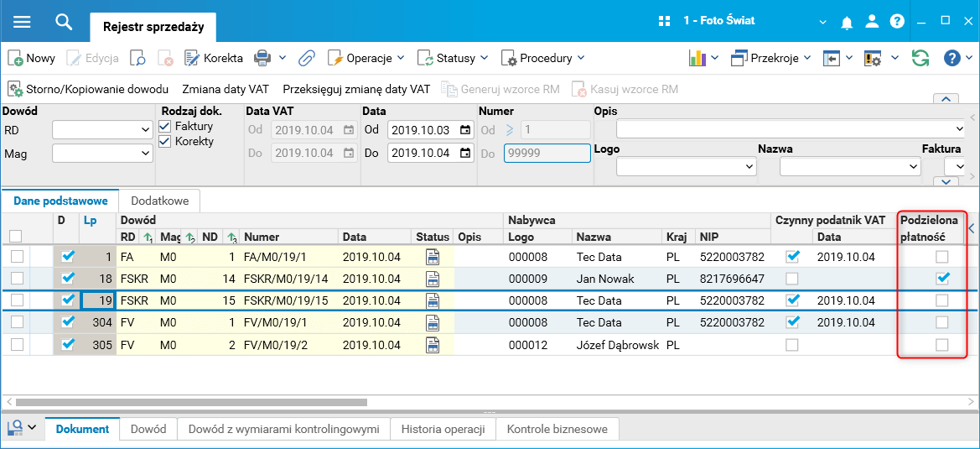Click the user profile icon
This screenshot has height=449, width=980.
pos(873,21)
